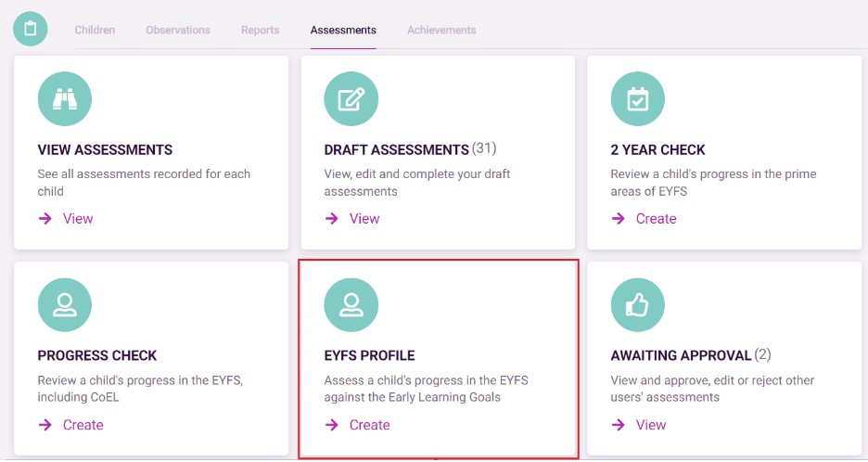Viewport: 868px width, 462px height.
Task: Create a new Progress Check
Action: (83, 425)
